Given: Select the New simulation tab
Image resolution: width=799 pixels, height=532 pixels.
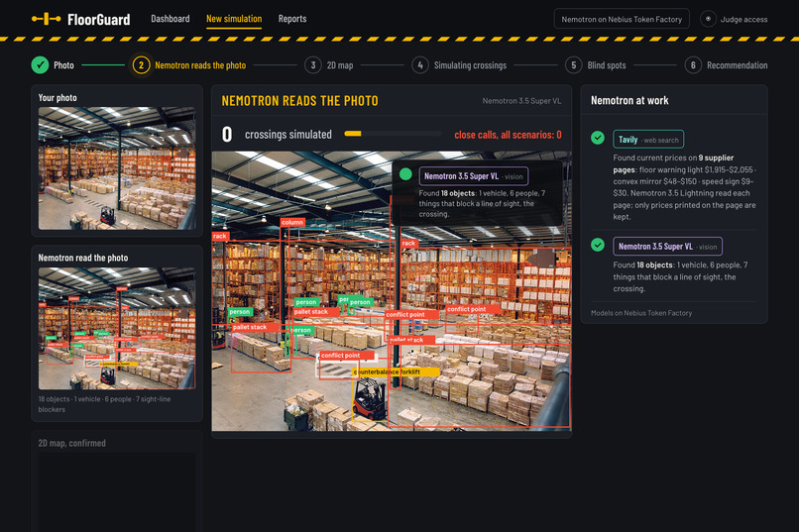Looking at the screenshot, I should click(234, 19).
